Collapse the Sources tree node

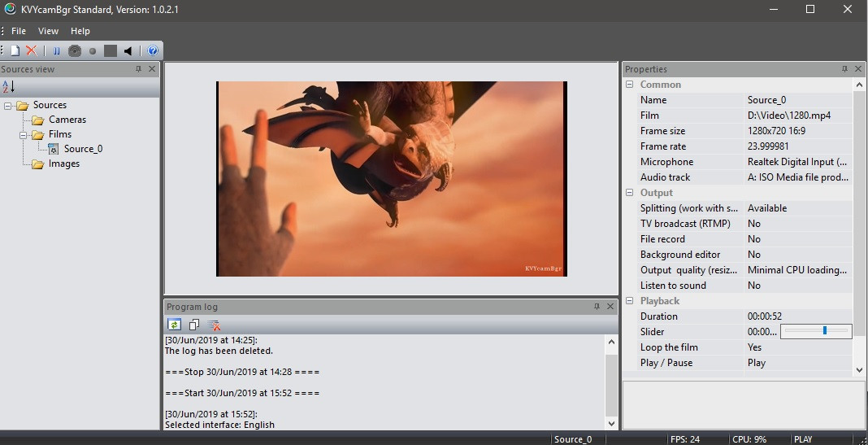8,105
